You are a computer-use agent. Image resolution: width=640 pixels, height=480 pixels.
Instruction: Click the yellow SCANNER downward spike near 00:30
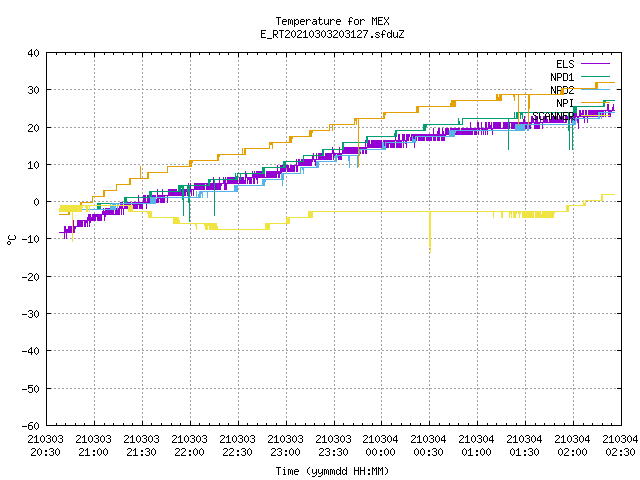[430, 232]
